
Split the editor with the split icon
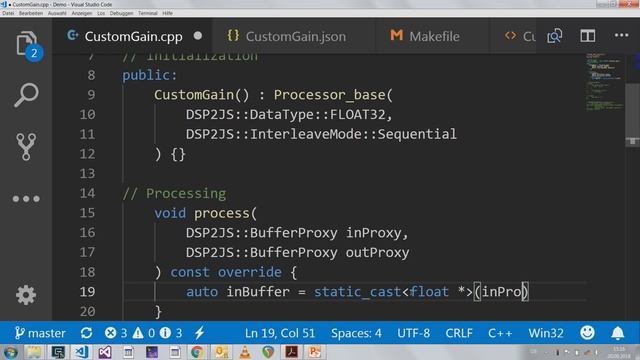click(x=588, y=36)
